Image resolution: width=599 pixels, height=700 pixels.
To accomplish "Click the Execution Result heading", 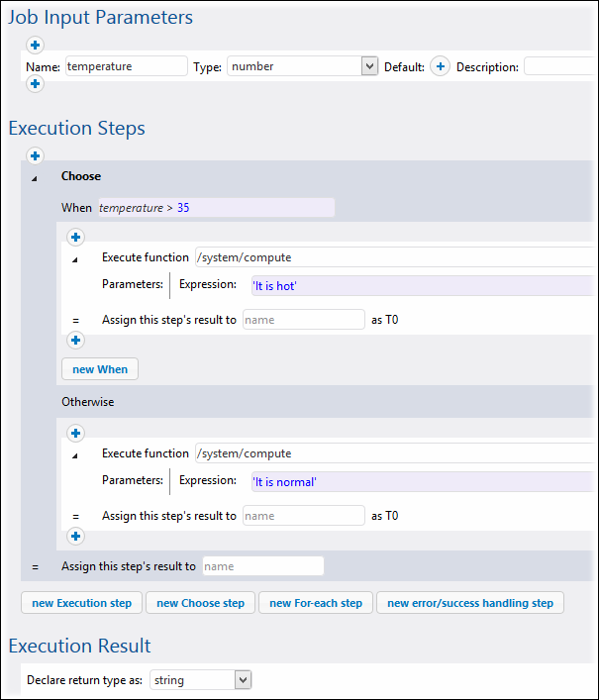I will [80, 646].
